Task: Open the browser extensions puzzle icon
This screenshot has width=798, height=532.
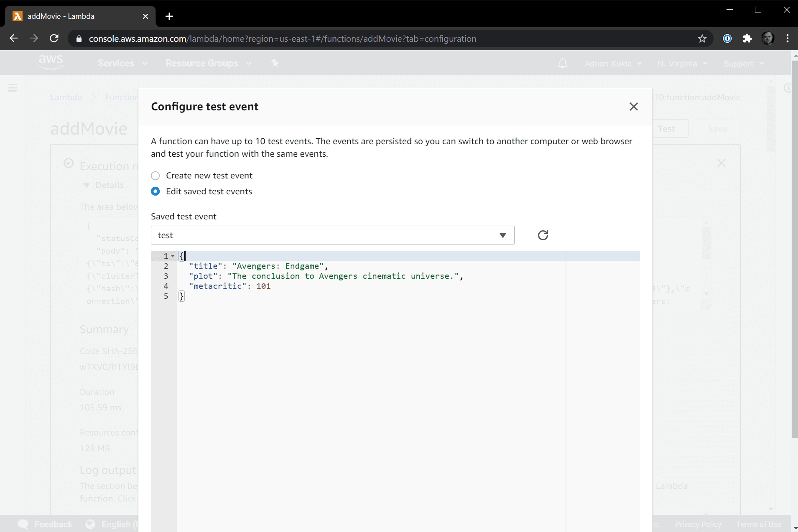Action: coord(747,38)
